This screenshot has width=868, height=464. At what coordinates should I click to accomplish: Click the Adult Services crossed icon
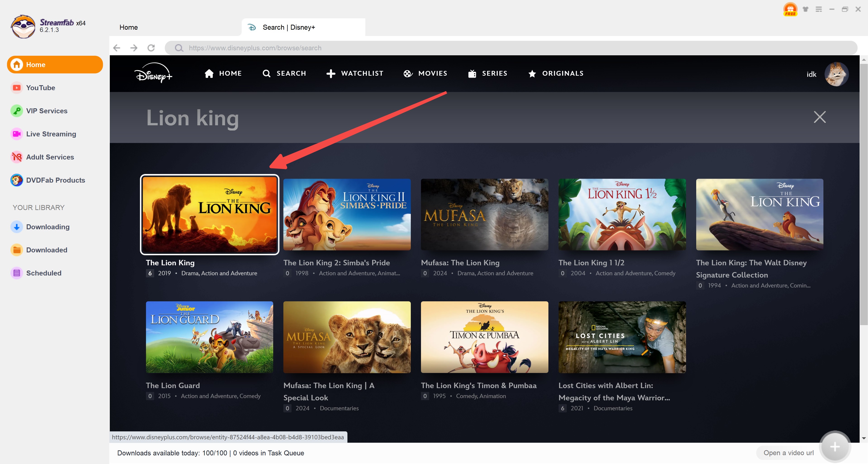tap(17, 157)
